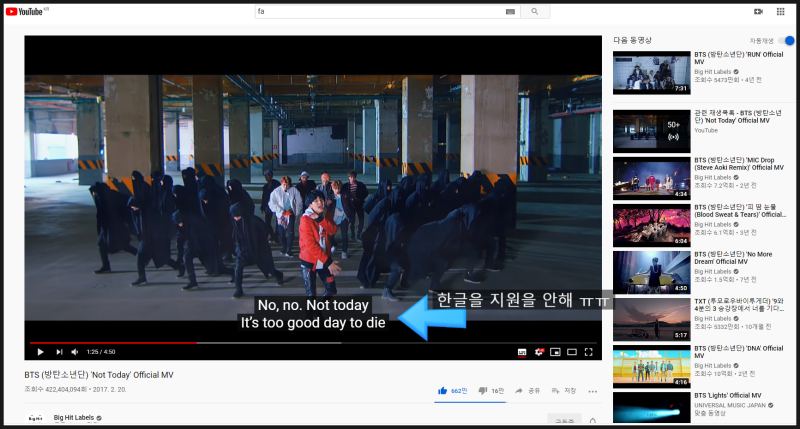
Task: Toggle the autoplay (자동재생) switch
Action: click(787, 41)
